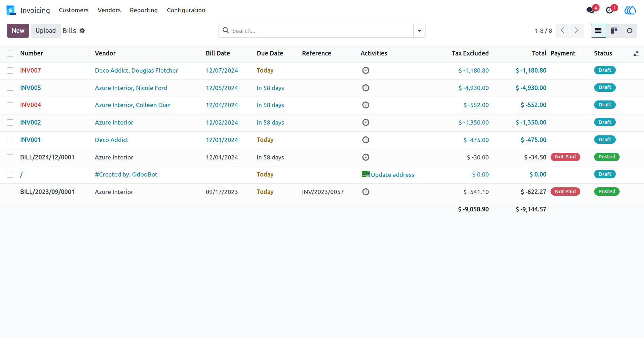Select the BILL/2023/09/0001 row checkbox
644x337 pixels.
[x=10, y=192]
